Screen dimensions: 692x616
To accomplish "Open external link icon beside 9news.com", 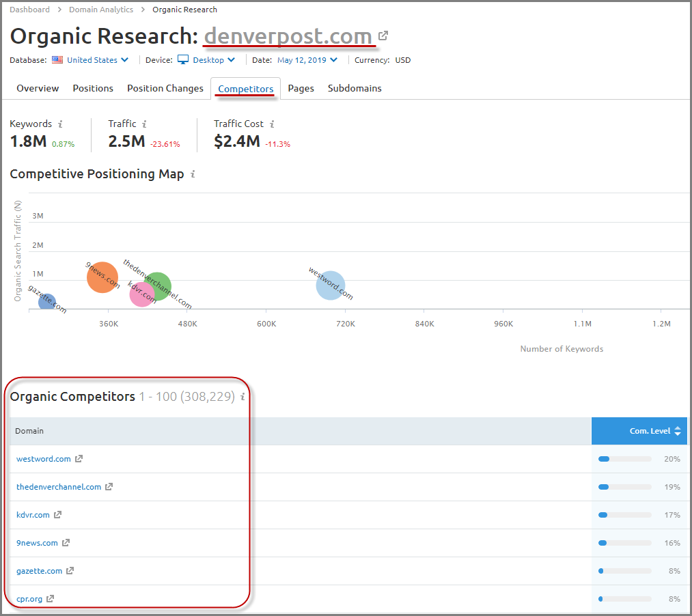I will coord(66,543).
